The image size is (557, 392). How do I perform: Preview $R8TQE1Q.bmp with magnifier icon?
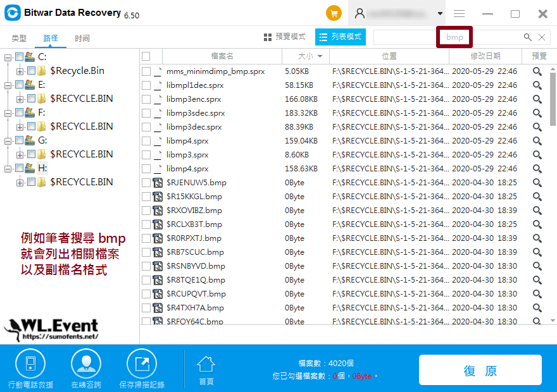pos(537,280)
